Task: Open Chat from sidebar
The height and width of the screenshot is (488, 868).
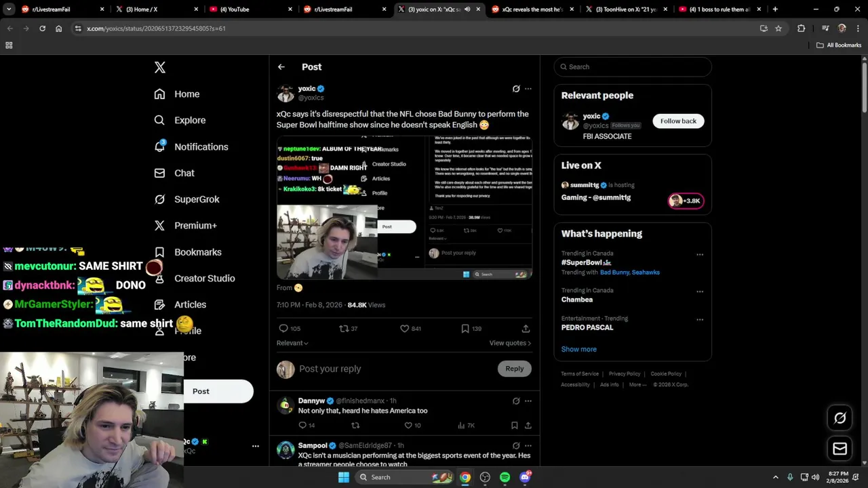Action: tap(174, 173)
